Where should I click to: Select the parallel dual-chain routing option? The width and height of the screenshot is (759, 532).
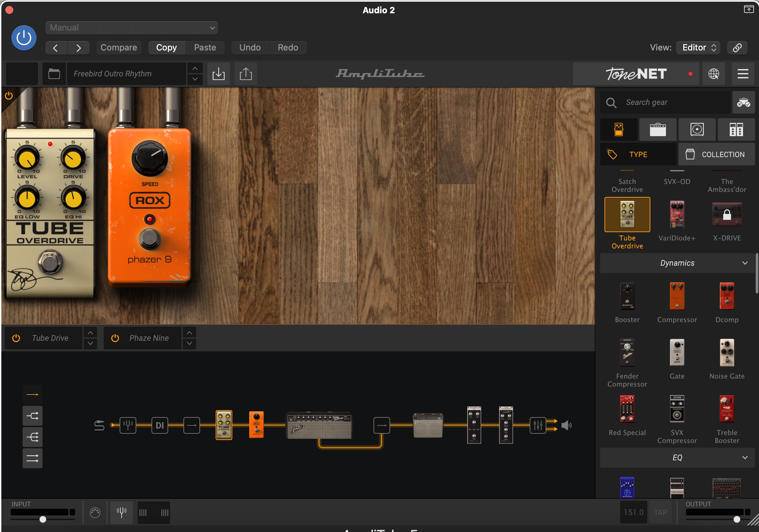click(x=33, y=458)
